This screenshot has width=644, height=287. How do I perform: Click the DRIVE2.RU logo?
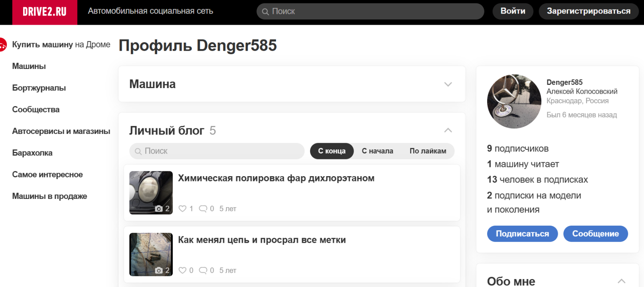point(45,12)
